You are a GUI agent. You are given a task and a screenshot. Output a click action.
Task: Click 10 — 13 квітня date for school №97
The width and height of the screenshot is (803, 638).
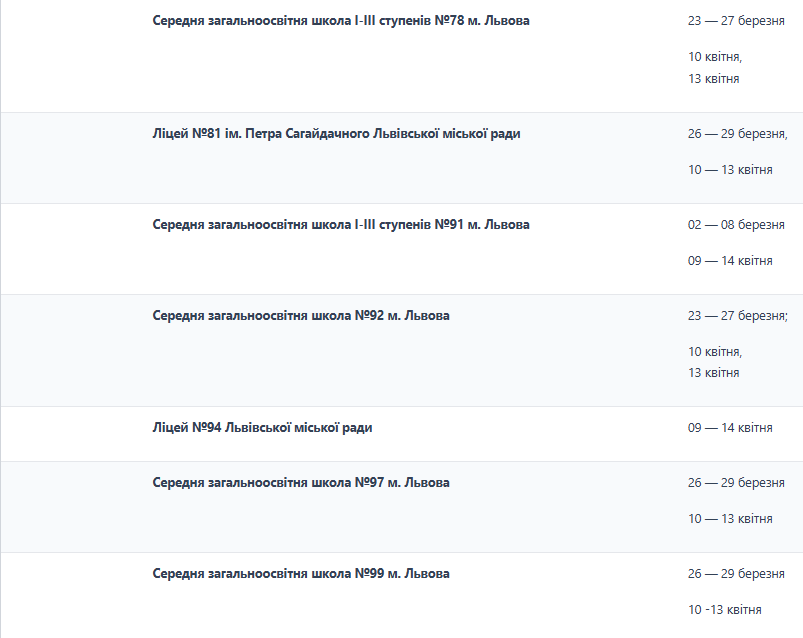pyautogui.click(x=730, y=519)
